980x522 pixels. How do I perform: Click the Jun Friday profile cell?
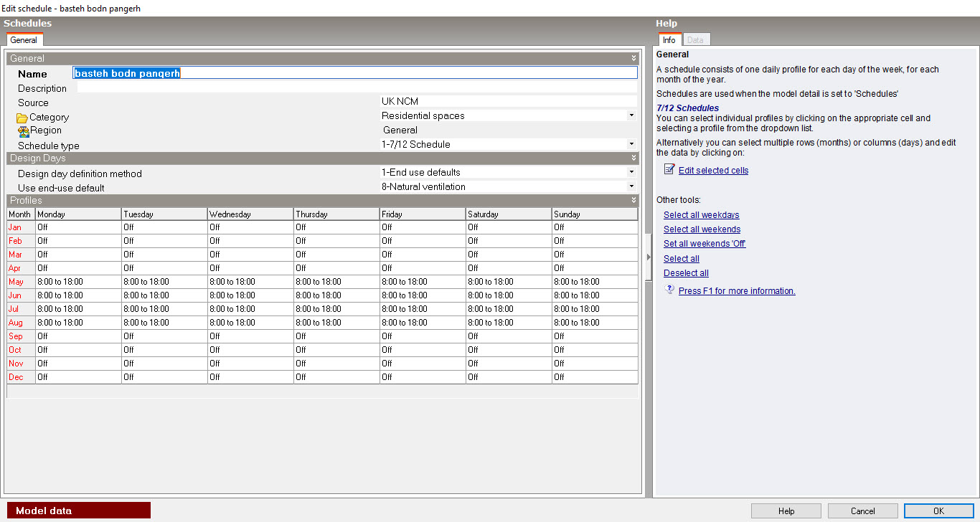coord(423,295)
